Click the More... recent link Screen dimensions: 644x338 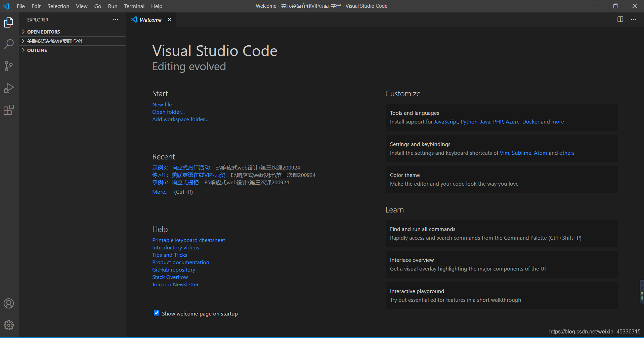tap(160, 192)
